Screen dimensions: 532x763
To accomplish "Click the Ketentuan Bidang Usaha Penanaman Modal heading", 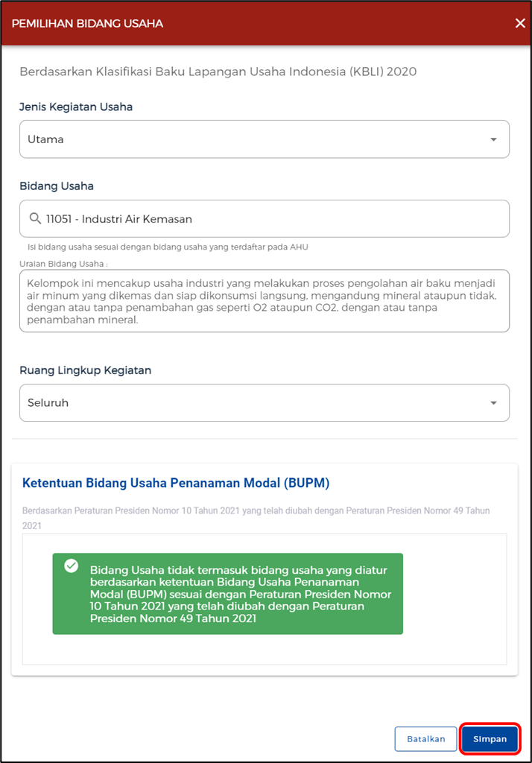I will coord(176,483).
